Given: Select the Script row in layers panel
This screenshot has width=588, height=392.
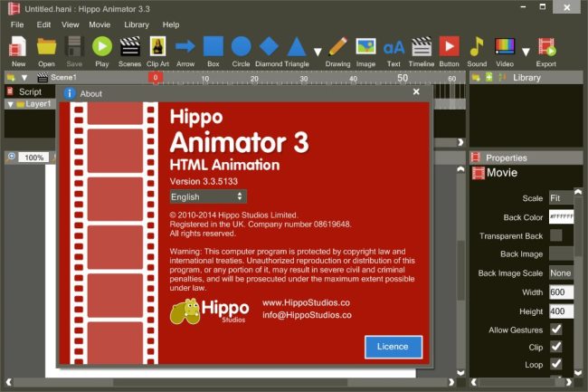Looking at the screenshot, I should click(x=30, y=92).
